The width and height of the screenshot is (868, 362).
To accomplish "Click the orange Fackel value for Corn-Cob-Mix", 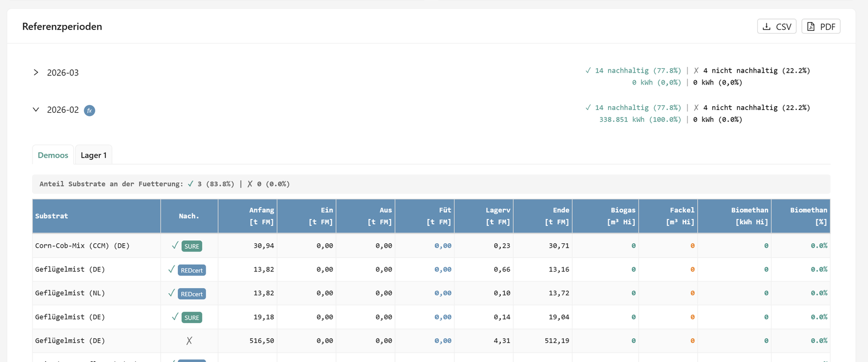I will 692,245.
